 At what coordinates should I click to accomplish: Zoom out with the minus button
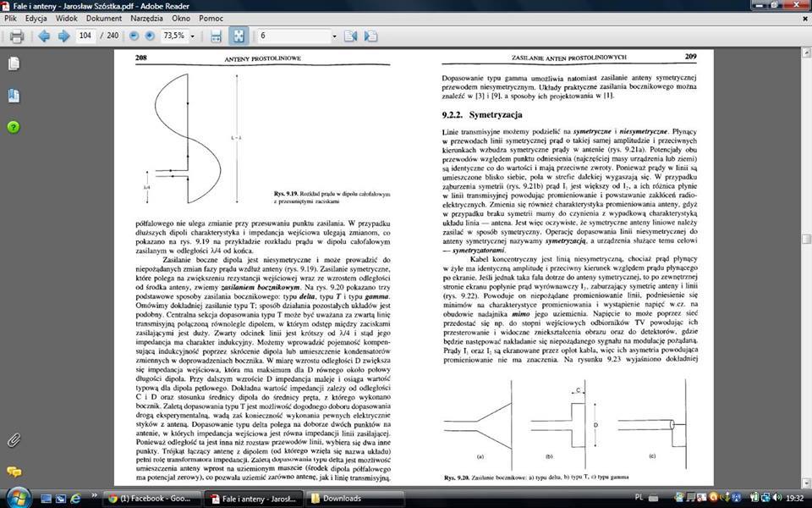[x=134, y=36]
